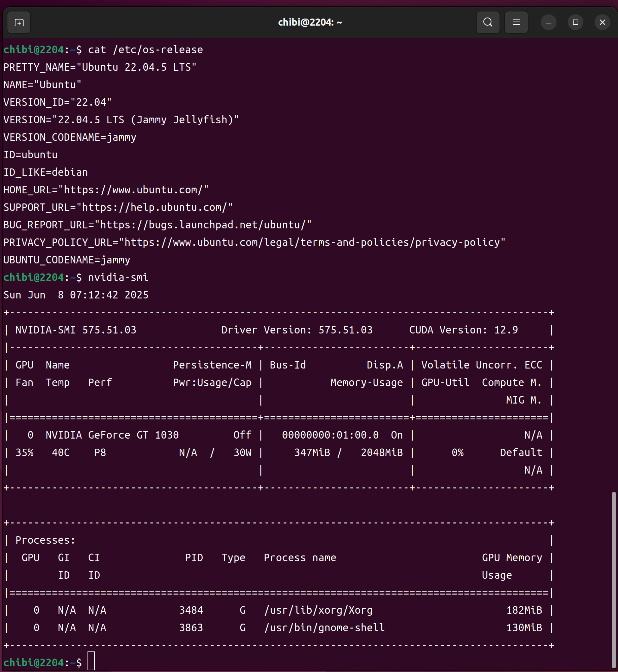Click the help.ubuntu.com support URL
Image resolution: width=618 pixels, height=672 pixels.
click(154, 207)
